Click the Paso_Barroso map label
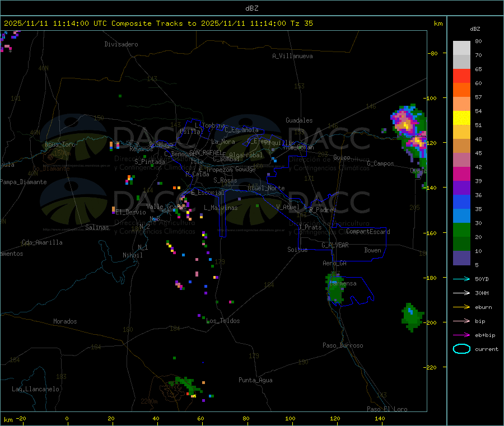Viewport: 504px width, 426px height. 343,345
